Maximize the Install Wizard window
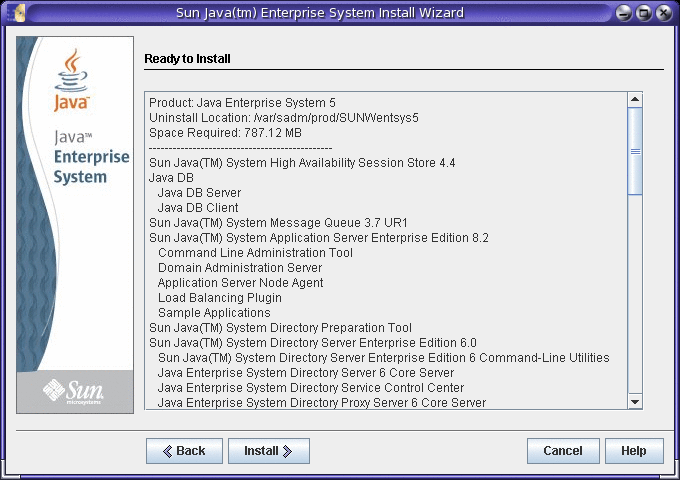 644,13
